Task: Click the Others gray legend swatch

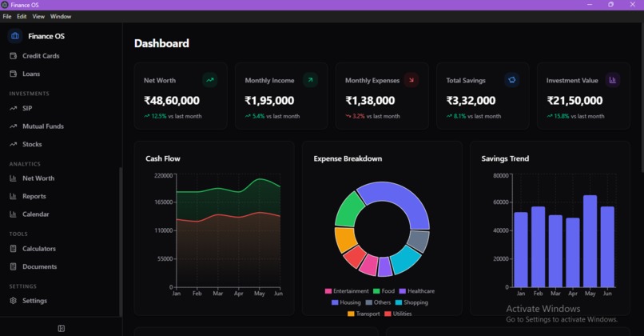Action: pos(369,302)
